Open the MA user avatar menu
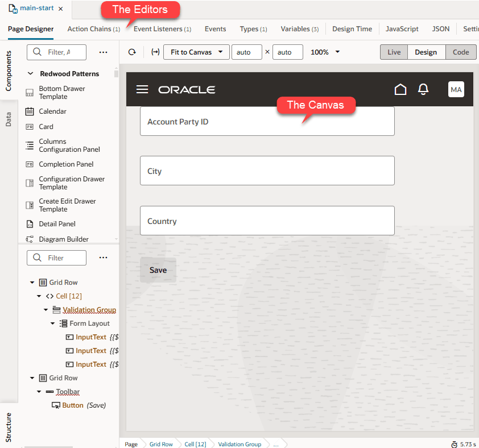The width and height of the screenshot is (479, 448). click(x=456, y=89)
